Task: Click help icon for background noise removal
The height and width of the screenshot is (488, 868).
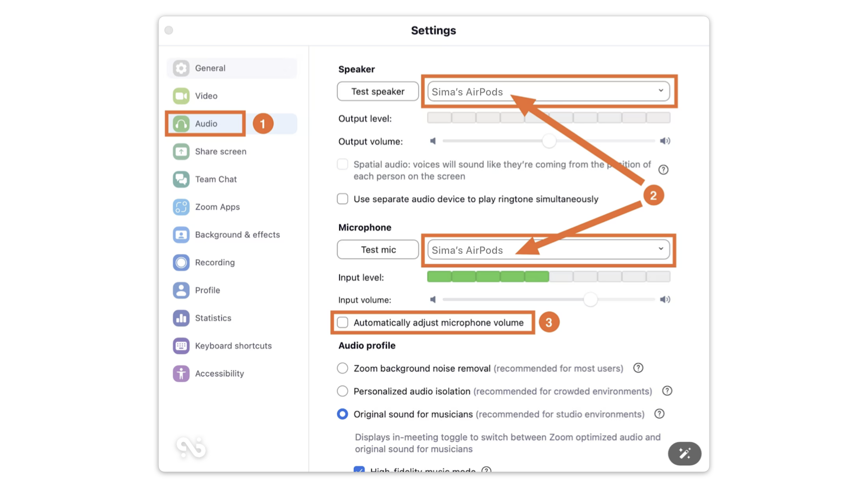Action: pos(639,368)
